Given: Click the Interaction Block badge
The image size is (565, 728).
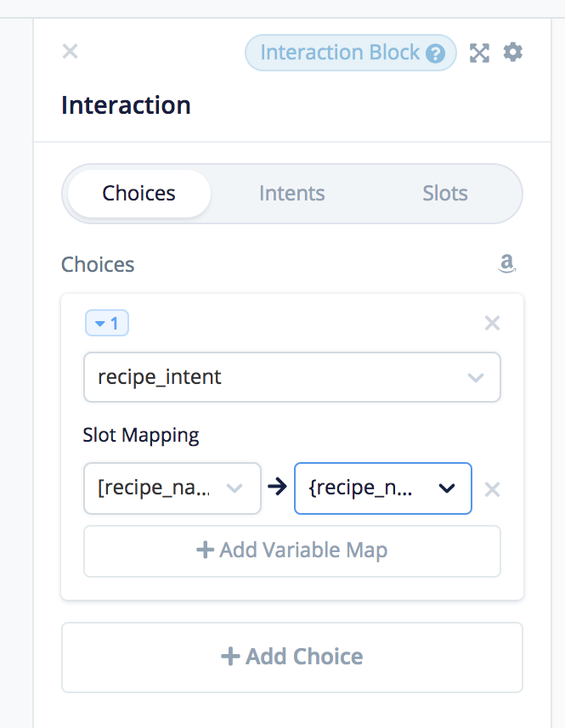Looking at the screenshot, I should 340,53.
